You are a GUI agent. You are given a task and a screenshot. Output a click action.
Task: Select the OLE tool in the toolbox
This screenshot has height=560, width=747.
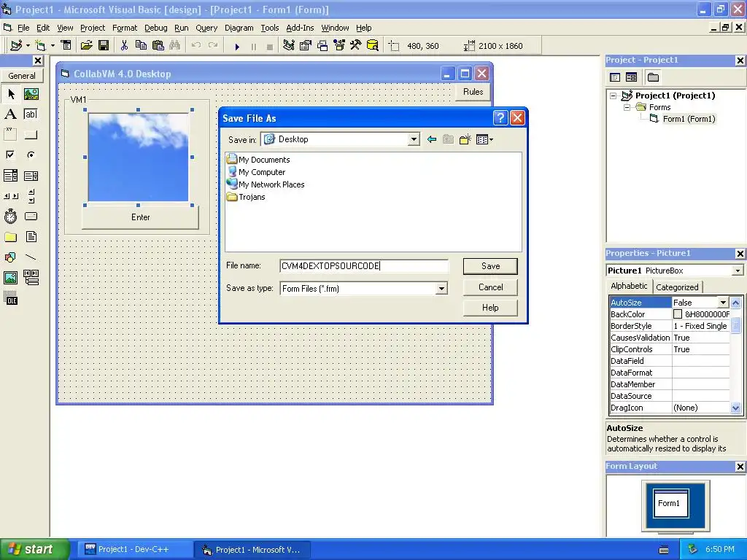[x=10, y=298]
